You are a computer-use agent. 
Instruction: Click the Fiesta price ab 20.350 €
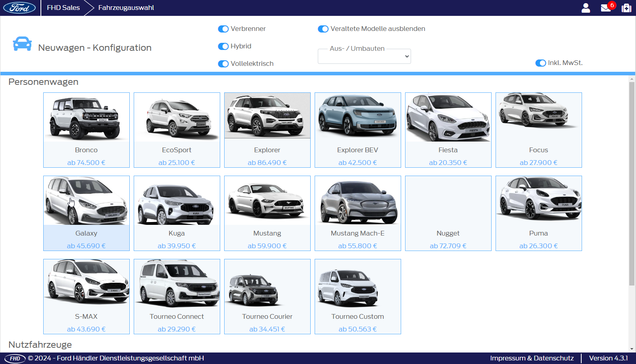(x=448, y=163)
